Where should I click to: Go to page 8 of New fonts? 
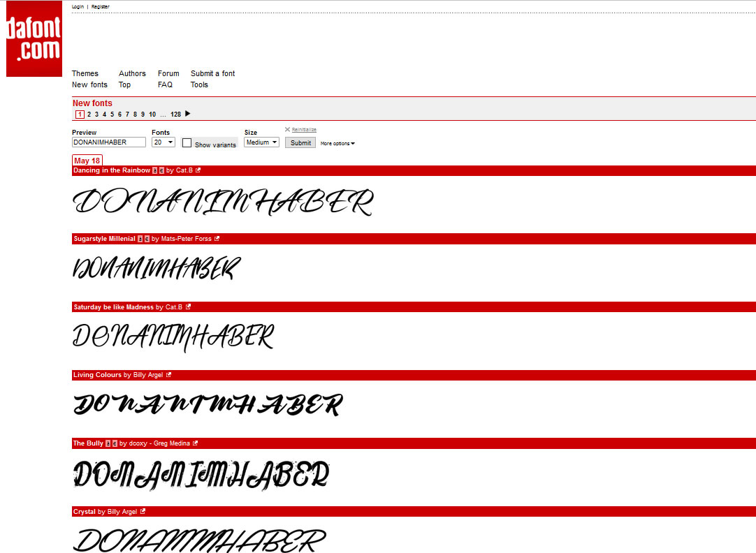(135, 115)
